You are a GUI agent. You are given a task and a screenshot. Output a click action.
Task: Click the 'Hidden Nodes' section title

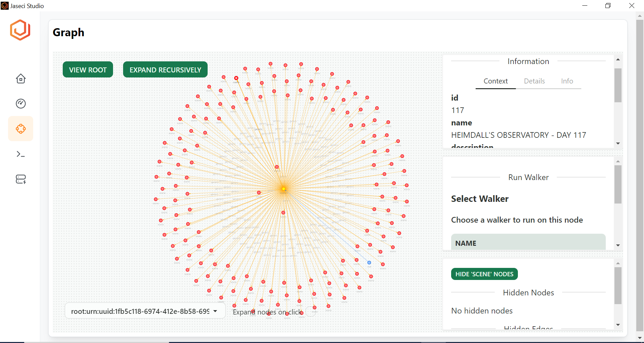(528, 293)
